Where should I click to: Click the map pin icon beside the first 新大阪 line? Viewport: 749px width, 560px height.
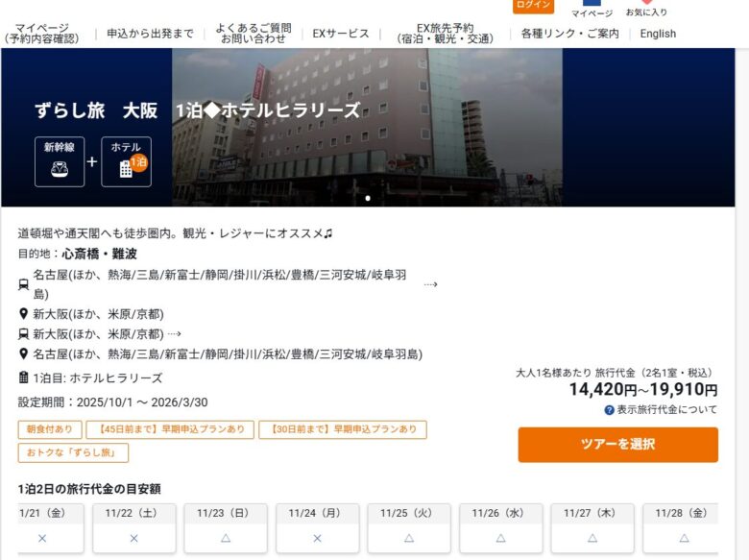click(24, 314)
